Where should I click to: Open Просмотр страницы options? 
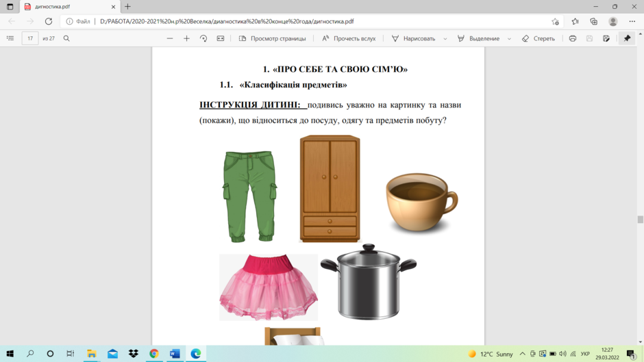(x=272, y=38)
